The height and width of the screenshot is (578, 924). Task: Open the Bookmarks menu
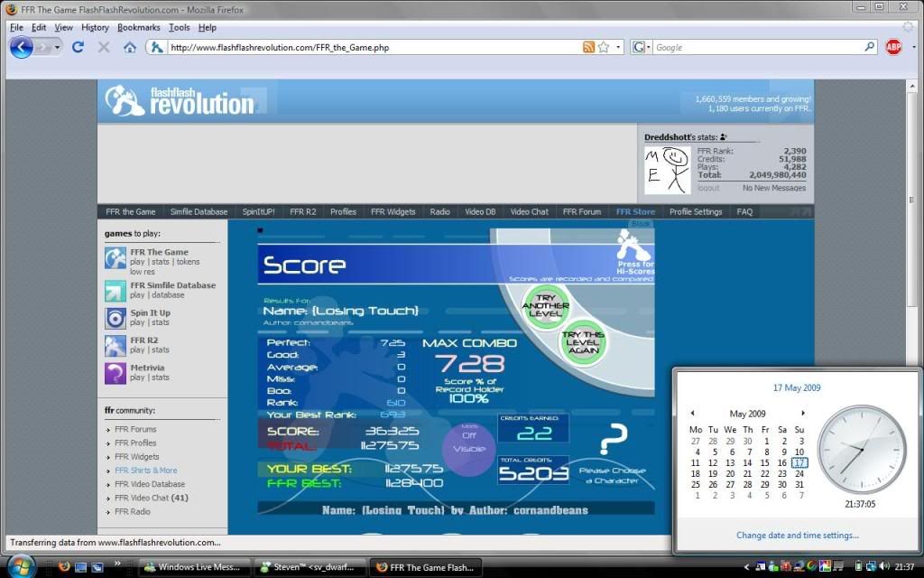click(138, 28)
